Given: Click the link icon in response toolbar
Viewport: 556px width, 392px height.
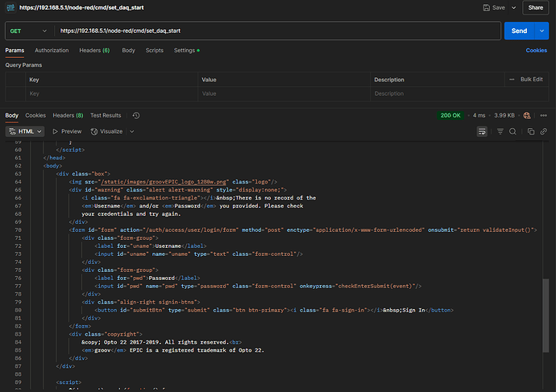Looking at the screenshot, I should (x=543, y=131).
